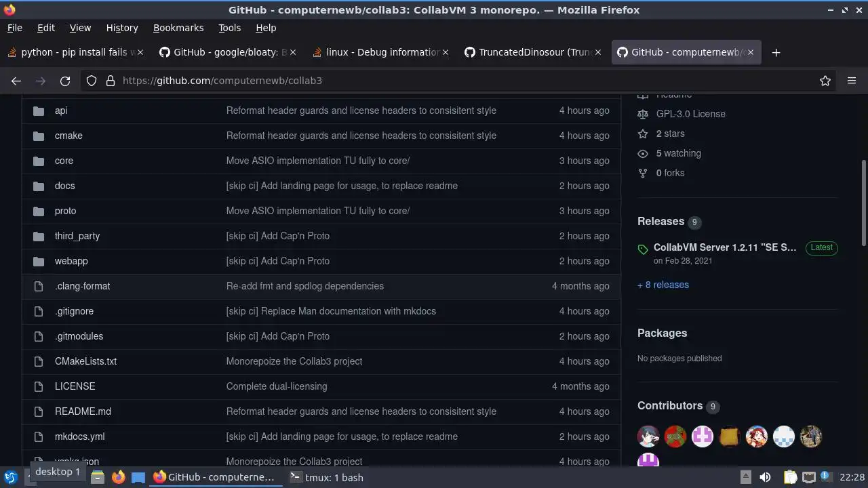Viewport: 868px width, 488px height.
Task: Close the 'GitHub - google/bloaty' tab
Action: (x=292, y=52)
